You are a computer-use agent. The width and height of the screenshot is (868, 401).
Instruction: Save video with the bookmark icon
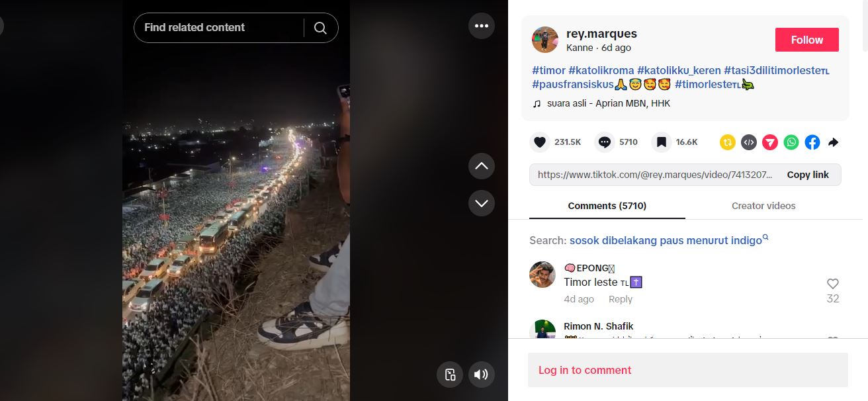click(x=661, y=142)
